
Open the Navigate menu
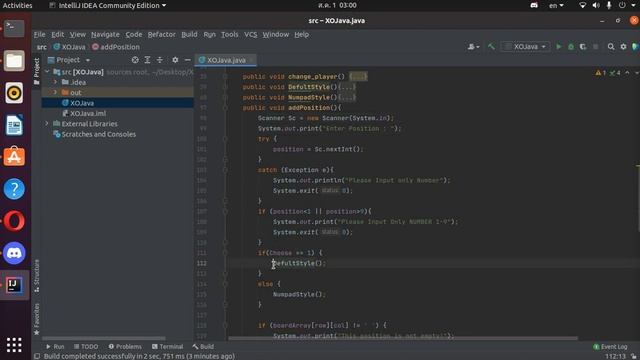[105, 34]
